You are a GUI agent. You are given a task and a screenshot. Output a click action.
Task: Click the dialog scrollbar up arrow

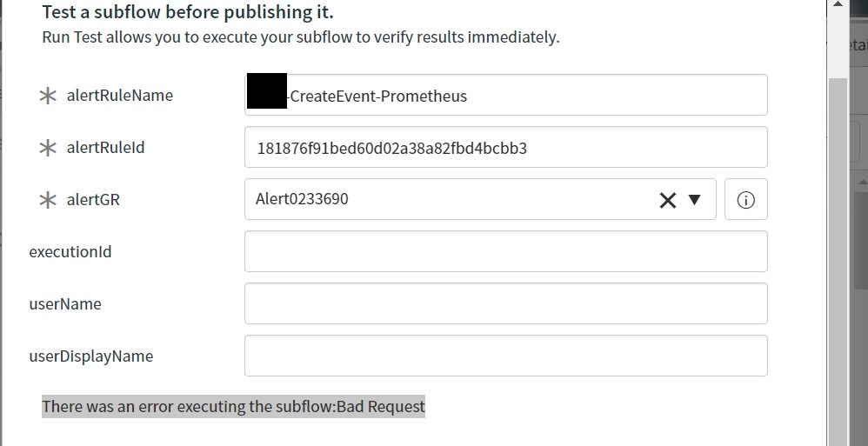pyautogui.click(x=838, y=4)
